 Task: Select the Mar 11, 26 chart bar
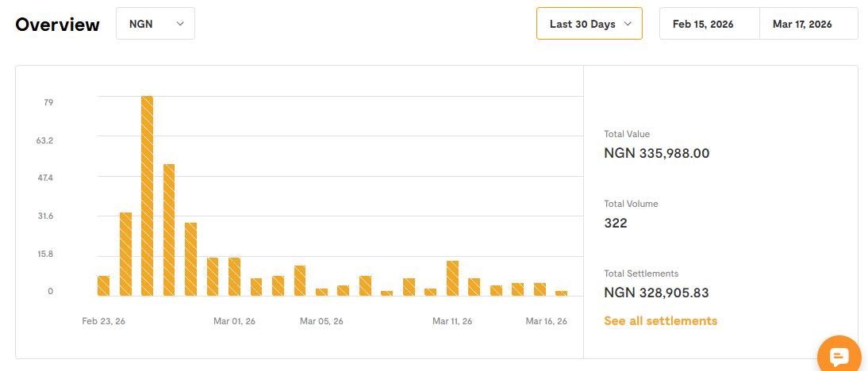point(452,278)
